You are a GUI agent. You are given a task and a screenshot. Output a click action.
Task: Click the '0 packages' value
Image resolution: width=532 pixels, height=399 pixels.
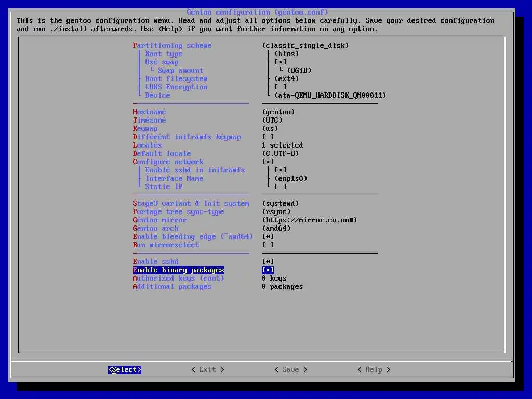(282, 286)
